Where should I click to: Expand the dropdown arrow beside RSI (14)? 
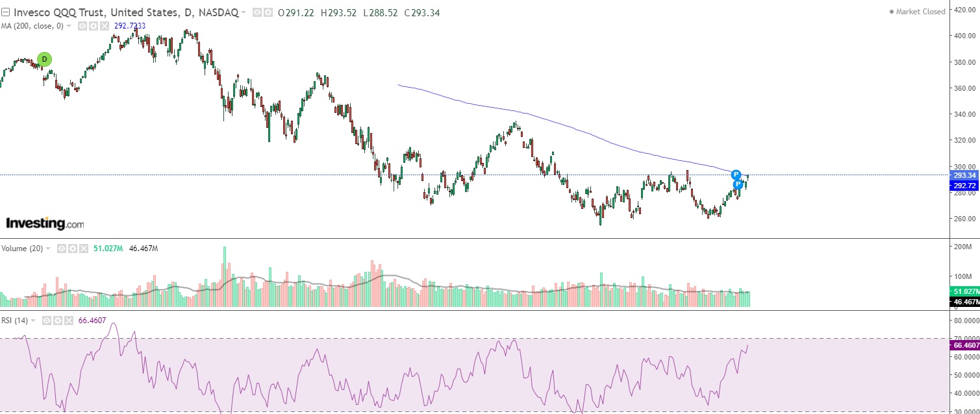point(33,321)
